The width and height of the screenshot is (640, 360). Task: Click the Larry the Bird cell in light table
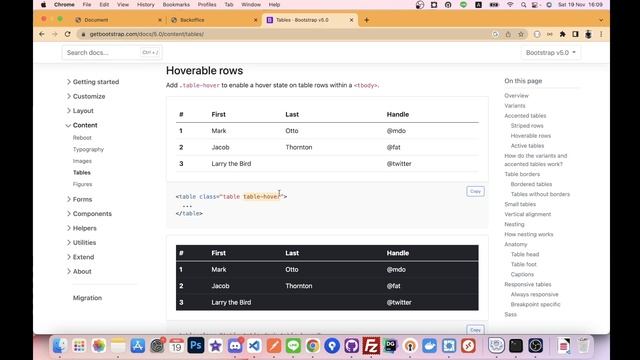[x=231, y=164]
